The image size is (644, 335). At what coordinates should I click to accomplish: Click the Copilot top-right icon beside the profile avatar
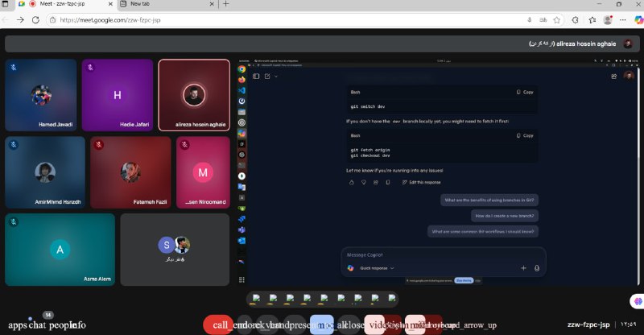click(x=614, y=76)
